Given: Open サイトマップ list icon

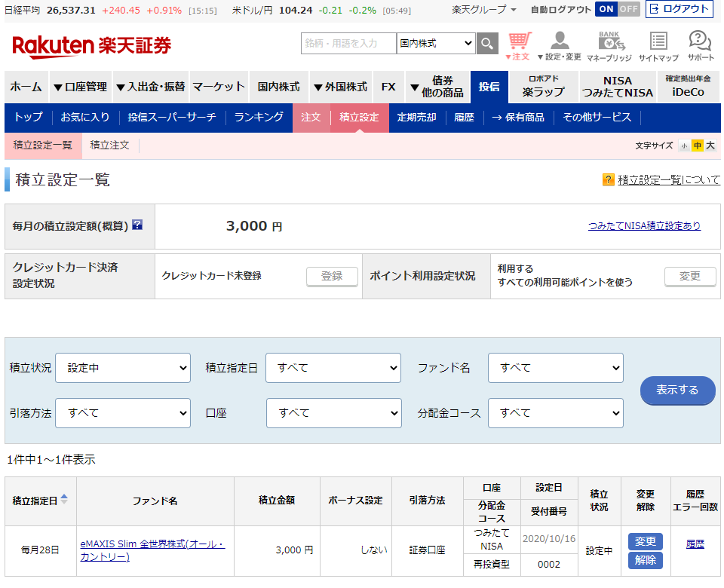Looking at the screenshot, I should point(658,46).
